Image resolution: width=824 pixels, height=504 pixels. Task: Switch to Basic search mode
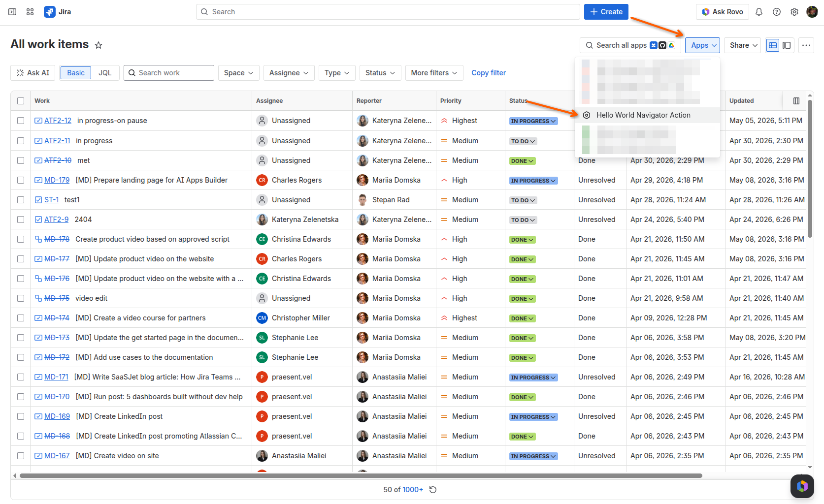click(76, 73)
